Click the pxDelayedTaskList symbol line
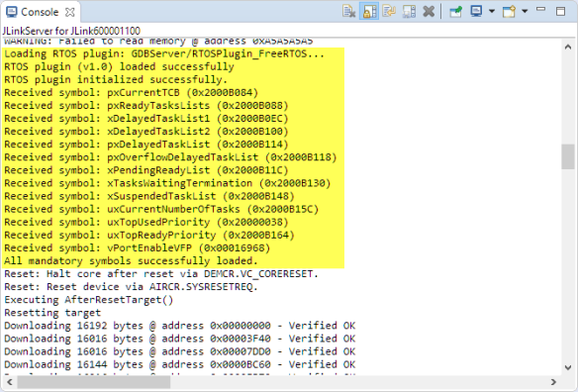This screenshot has height=392, width=578. pyautogui.click(x=145, y=145)
